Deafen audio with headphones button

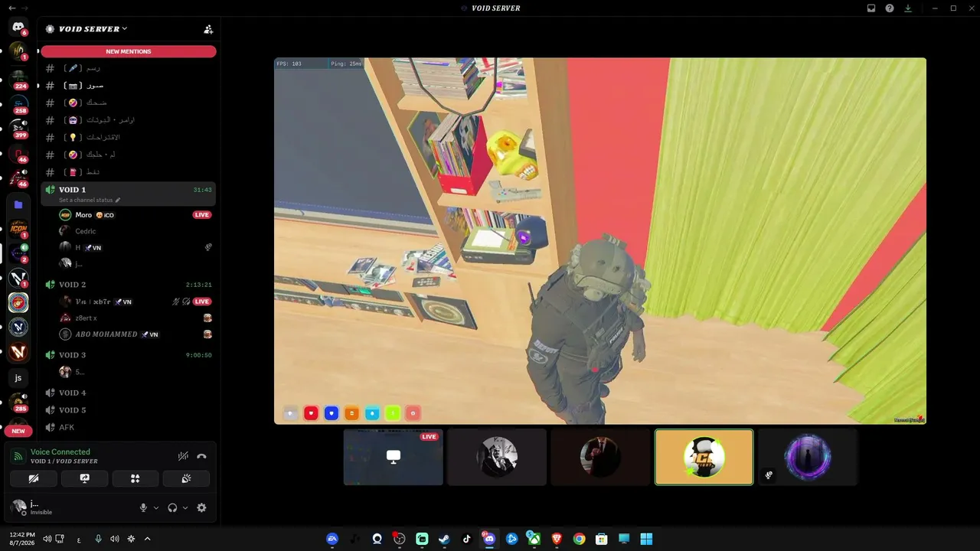pos(173,507)
